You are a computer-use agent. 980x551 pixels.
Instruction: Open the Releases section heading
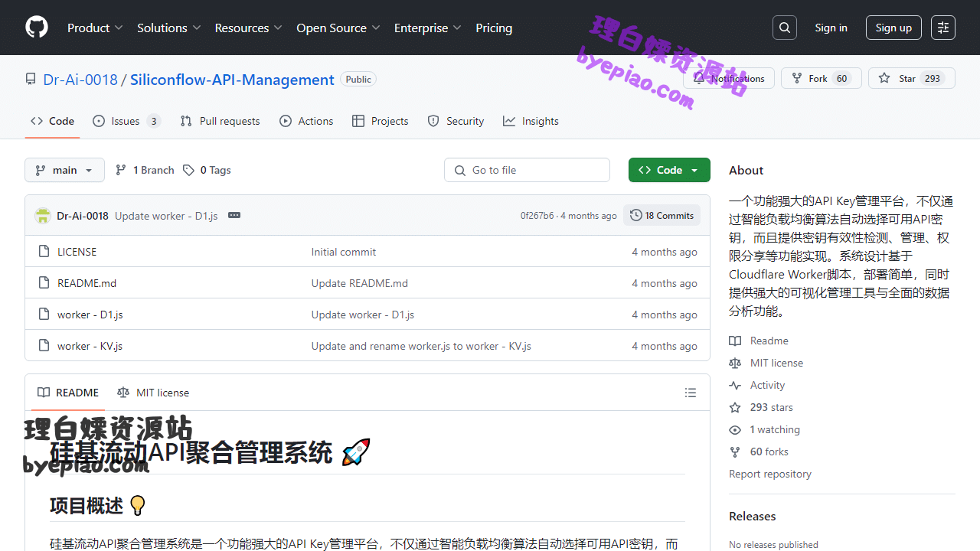(x=753, y=516)
